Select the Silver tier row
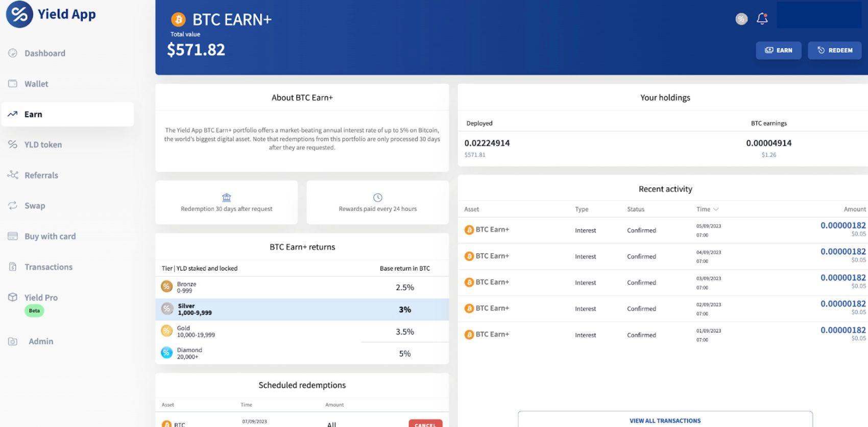The width and height of the screenshot is (868, 427). [x=302, y=310]
